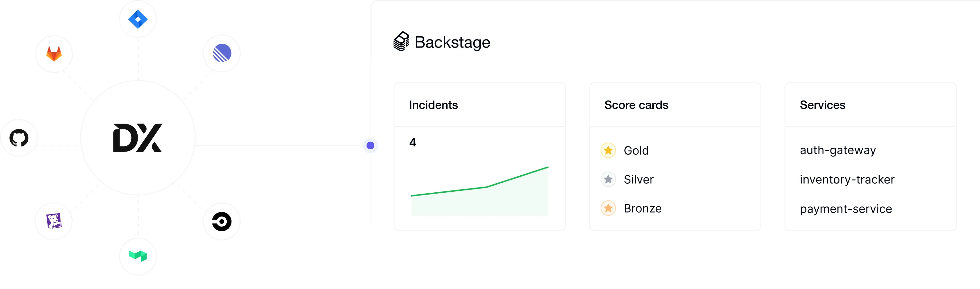The image size is (980, 289).
Task: Open the auth-gateway service
Action: [x=838, y=151]
